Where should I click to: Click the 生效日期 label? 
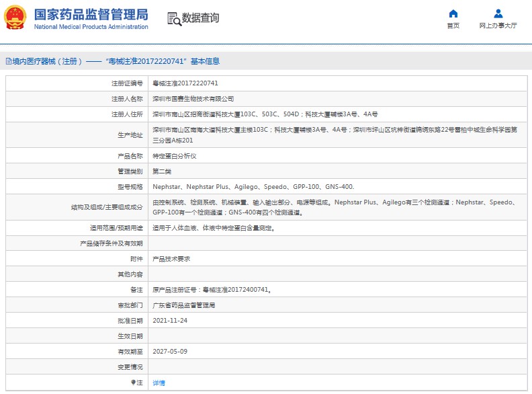tap(130, 336)
